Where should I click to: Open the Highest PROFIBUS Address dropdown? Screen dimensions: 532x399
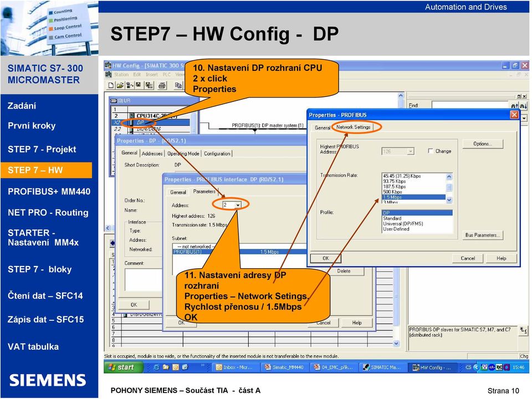coord(411,151)
